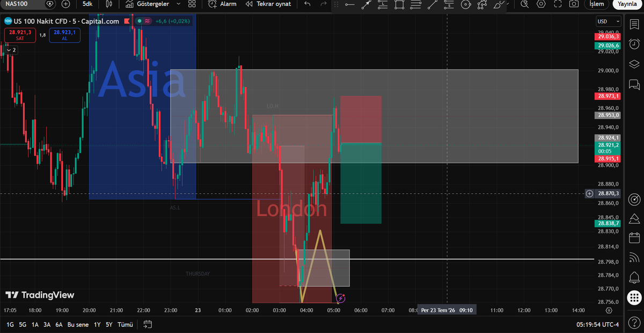Open chart settings hexagon icon
Image resolution: width=644 pixels, height=333 pixels.
pos(541,4)
